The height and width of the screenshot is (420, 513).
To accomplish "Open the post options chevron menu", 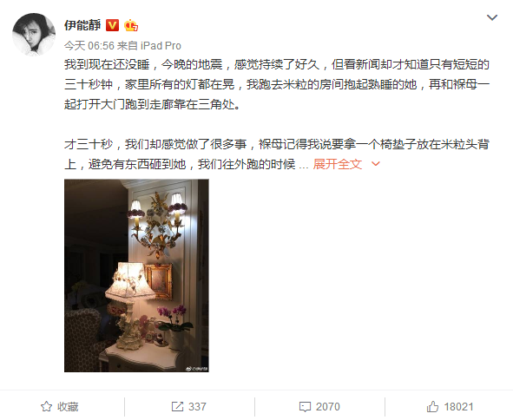I will (492, 17).
